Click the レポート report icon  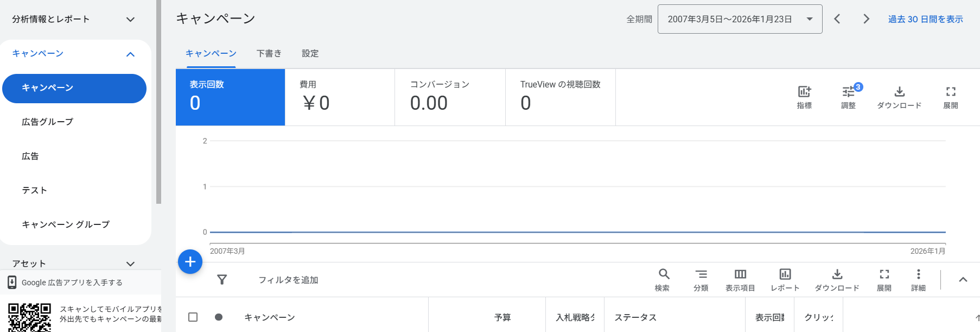point(785,279)
